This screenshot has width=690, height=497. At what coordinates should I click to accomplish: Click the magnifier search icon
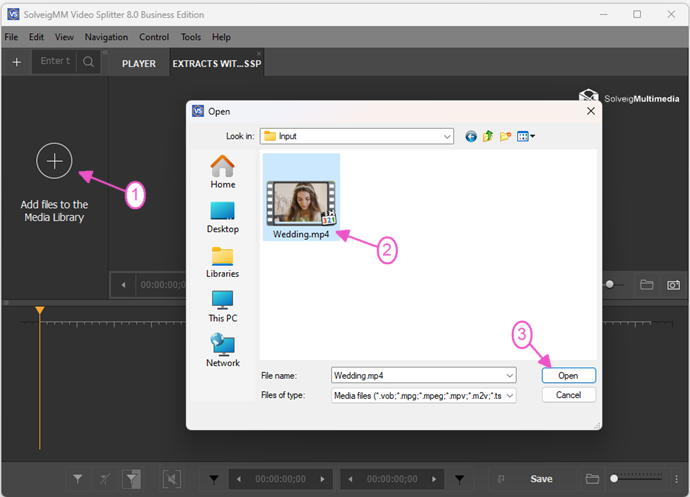(x=88, y=62)
